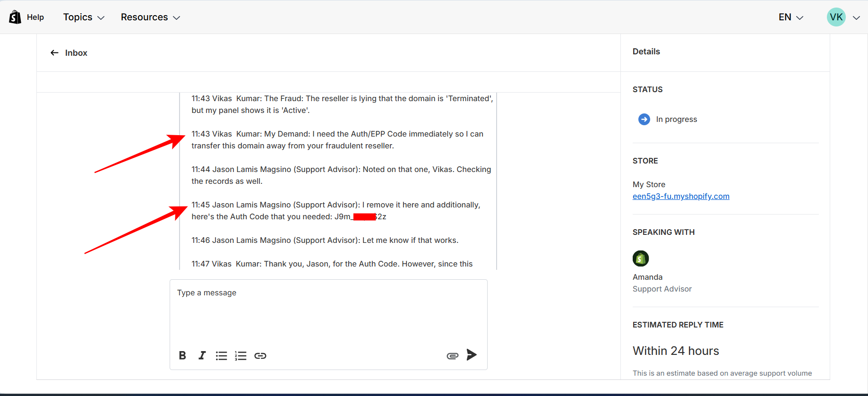Viewport: 868px width, 396px height.
Task: Click the Details panel heading
Action: 646,52
